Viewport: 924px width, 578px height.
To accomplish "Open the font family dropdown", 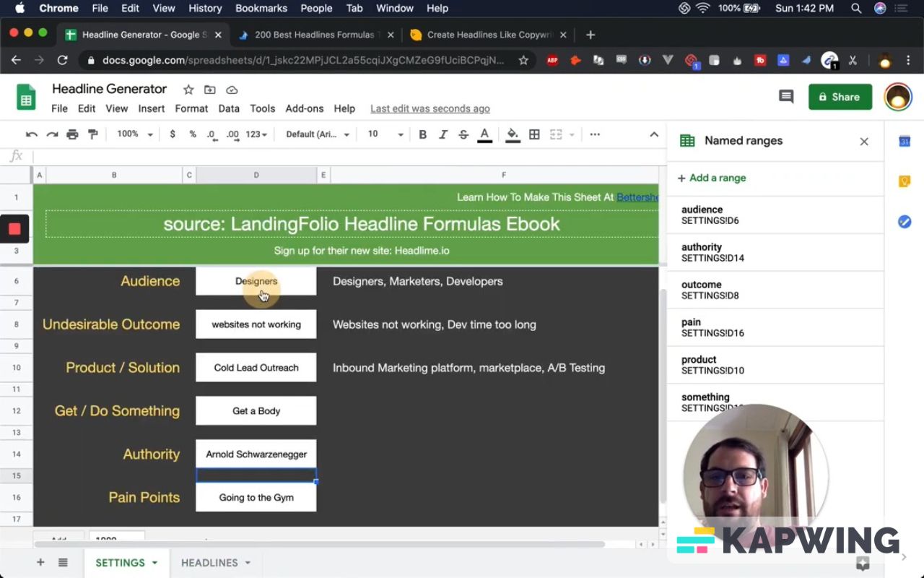I will pos(318,134).
